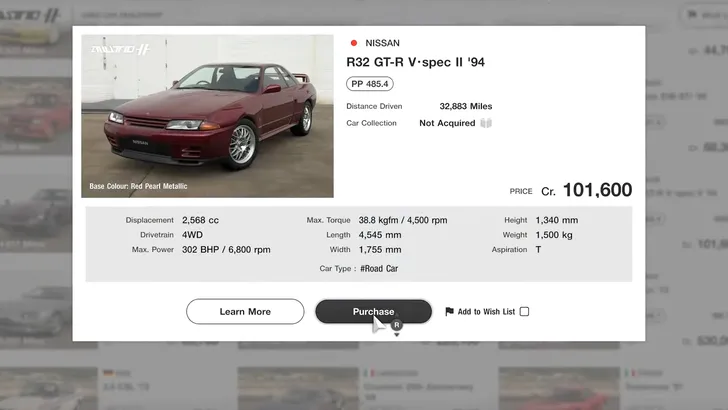Click the German flag icon in the background listing

tap(108, 373)
